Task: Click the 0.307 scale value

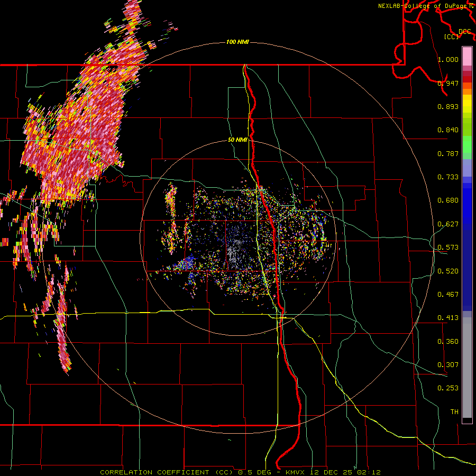Action: click(x=448, y=365)
